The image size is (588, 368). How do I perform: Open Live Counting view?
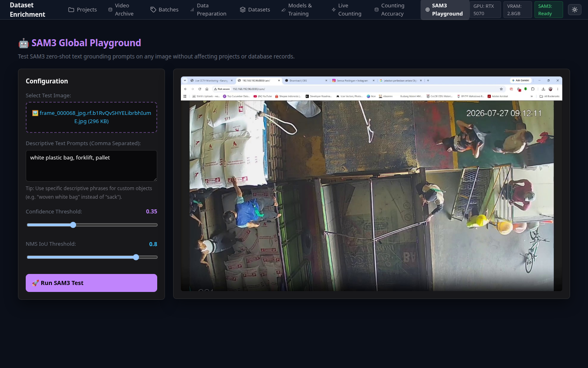[x=347, y=10]
